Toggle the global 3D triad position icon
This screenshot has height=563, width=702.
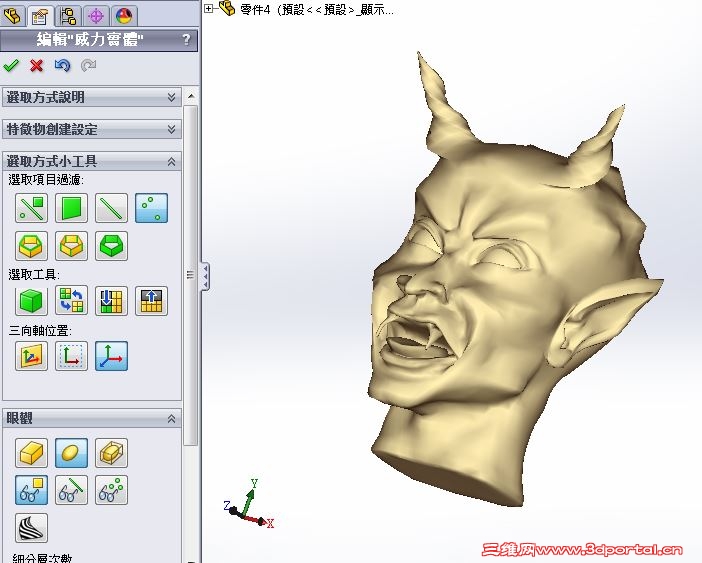[x=111, y=356]
